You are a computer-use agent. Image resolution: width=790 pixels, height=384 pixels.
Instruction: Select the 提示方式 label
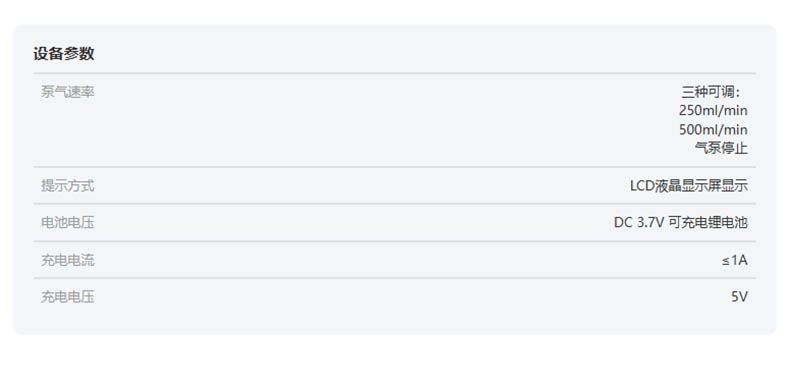tap(68, 185)
